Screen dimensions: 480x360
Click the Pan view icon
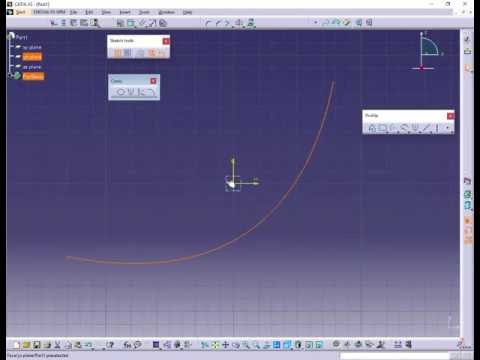click(226, 345)
